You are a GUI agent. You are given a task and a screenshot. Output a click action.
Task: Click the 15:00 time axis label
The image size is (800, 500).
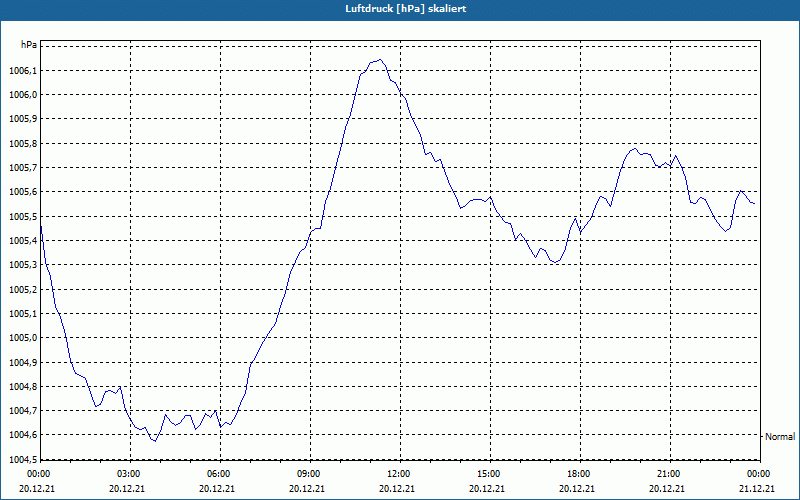click(x=488, y=474)
